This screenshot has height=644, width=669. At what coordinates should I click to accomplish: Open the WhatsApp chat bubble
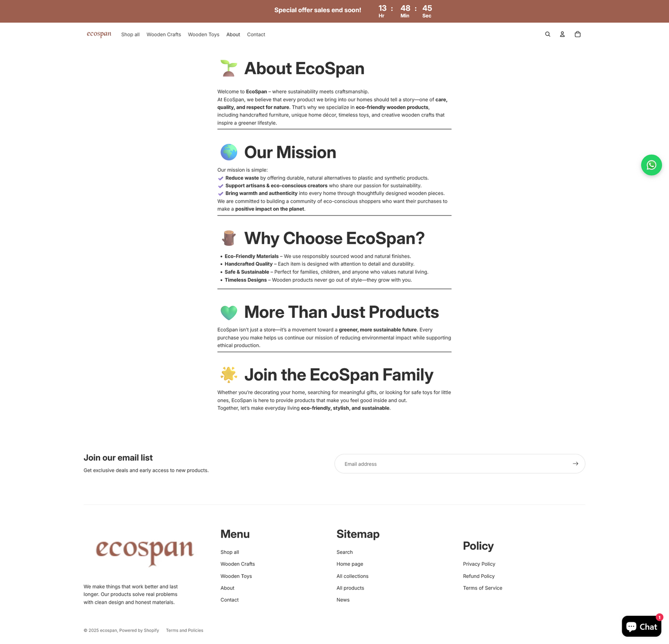pos(651,165)
